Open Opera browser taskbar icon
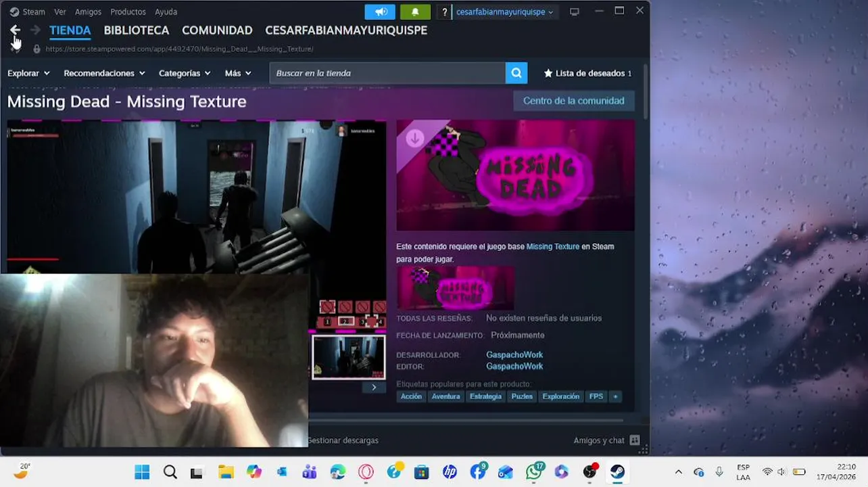The width and height of the screenshot is (868, 487). (x=366, y=472)
